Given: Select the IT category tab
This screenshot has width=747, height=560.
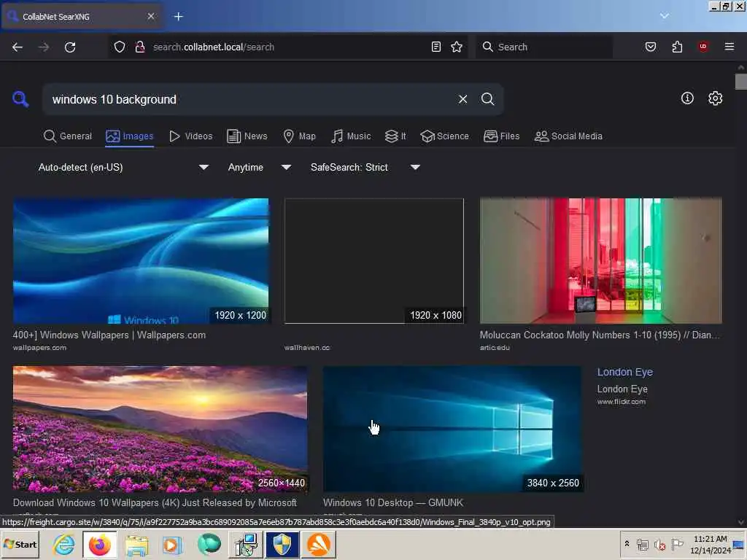Looking at the screenshot, I should [x=395, y=136].
